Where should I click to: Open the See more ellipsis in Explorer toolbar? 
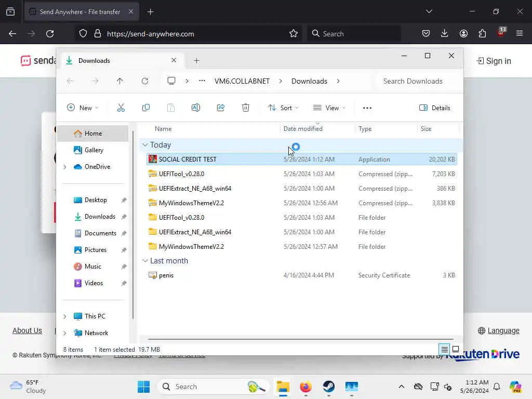(367, 108)
